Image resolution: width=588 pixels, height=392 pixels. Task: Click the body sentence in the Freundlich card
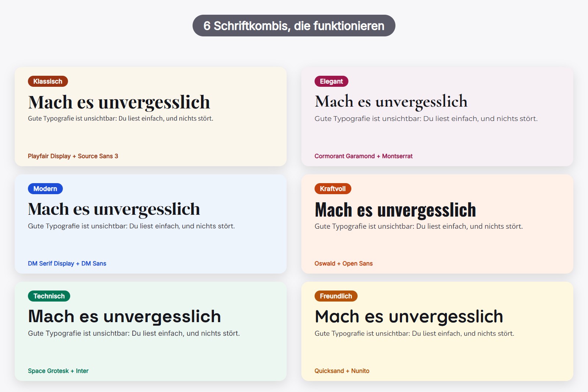414,334
